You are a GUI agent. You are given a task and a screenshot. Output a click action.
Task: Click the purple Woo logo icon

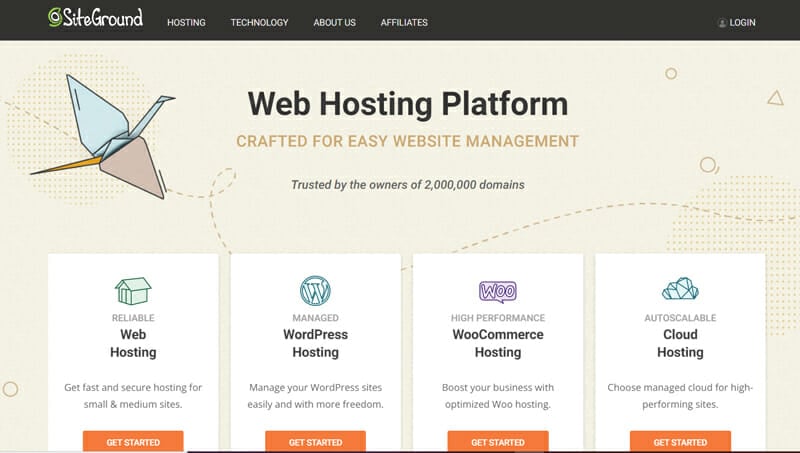(x=498, y=292)
